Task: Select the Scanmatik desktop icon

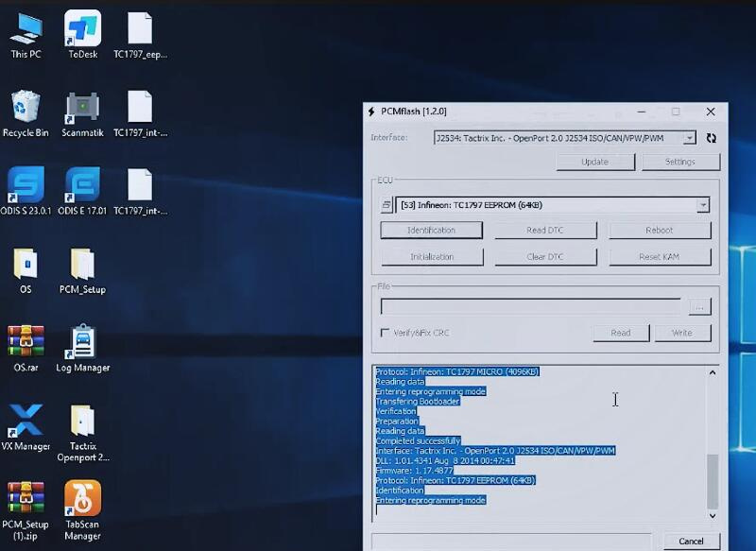Action: [82, 107]
